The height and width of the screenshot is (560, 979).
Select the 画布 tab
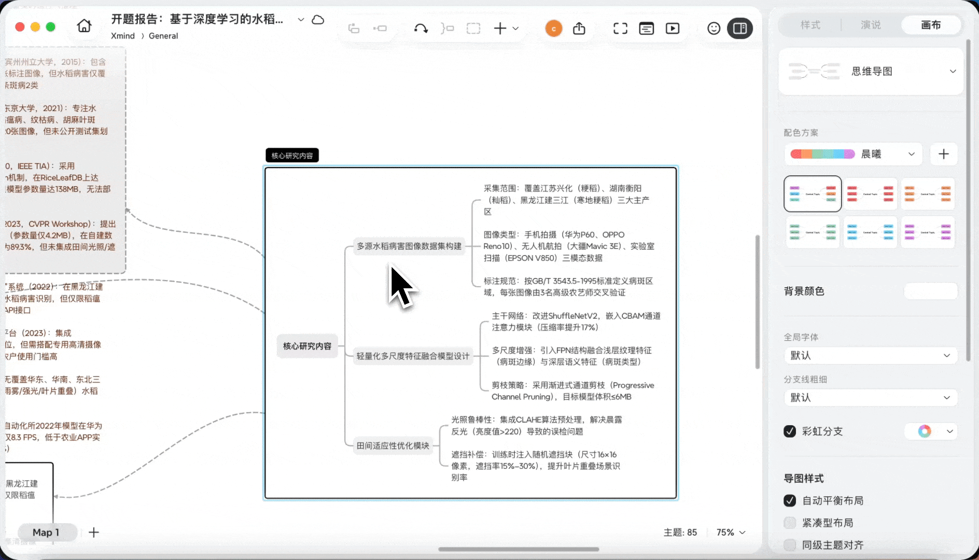pos(931,25)
